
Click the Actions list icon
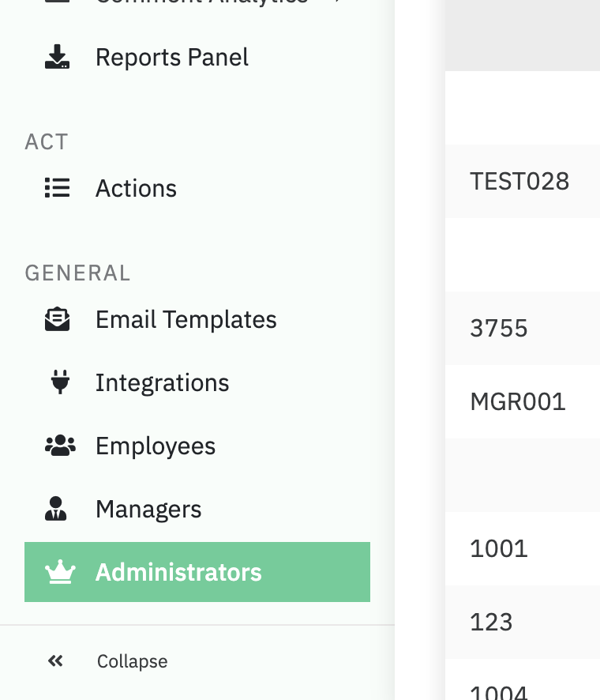click(x=57, y=188)
